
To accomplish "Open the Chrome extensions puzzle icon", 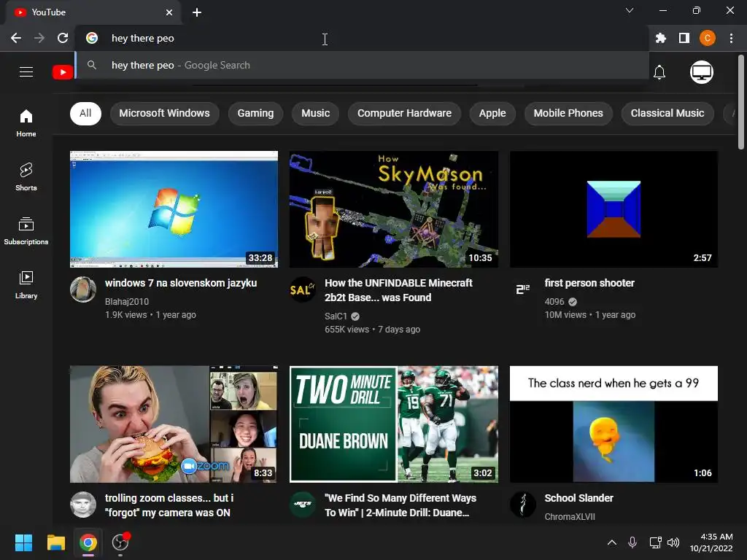I will pos(661,38).
